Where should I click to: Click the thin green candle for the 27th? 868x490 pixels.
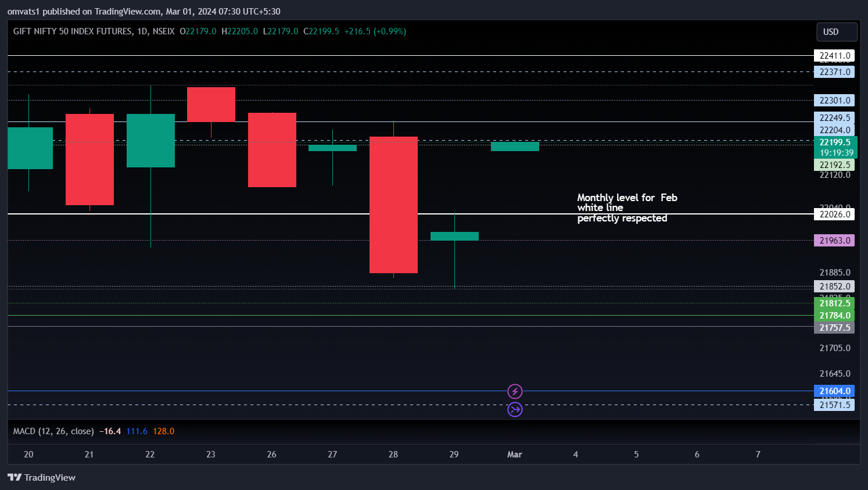coord(332,148)
